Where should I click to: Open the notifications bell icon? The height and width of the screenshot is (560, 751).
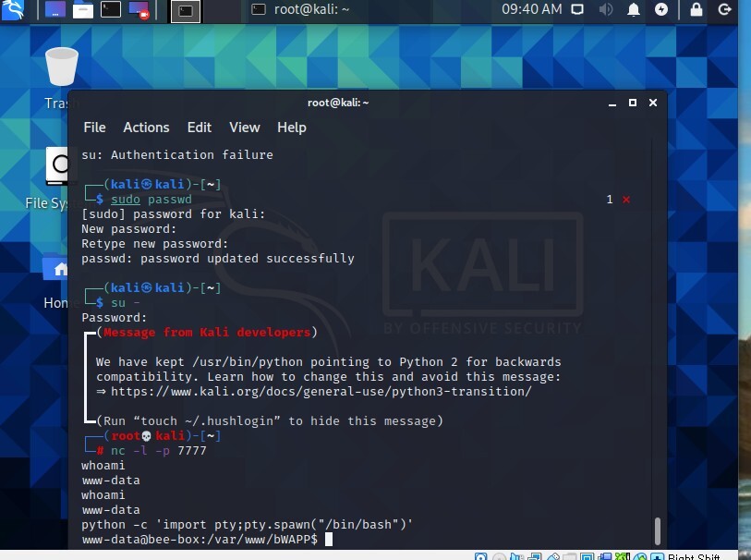click(634, 9)
